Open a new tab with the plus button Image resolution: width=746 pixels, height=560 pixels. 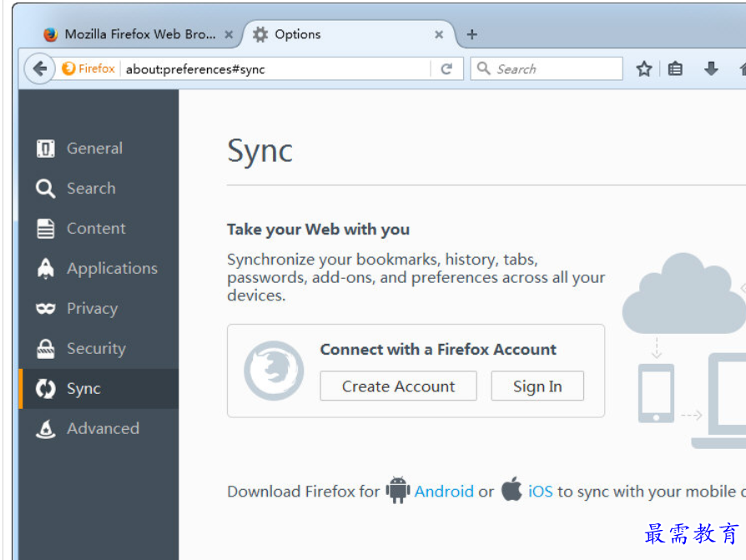(x=471, y=34)
